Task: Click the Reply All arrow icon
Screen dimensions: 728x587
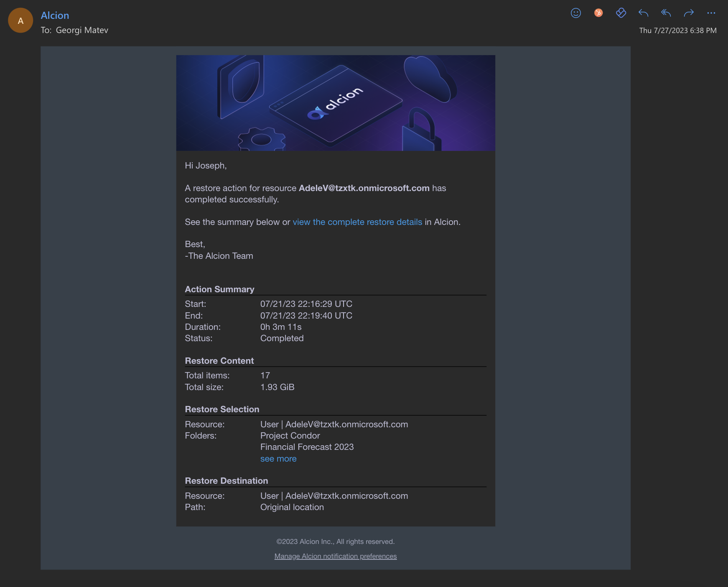Action: tap(666, 13)
